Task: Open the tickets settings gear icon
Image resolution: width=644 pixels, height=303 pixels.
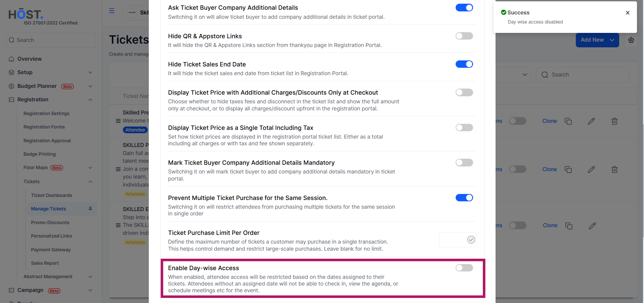Action: 631,40
